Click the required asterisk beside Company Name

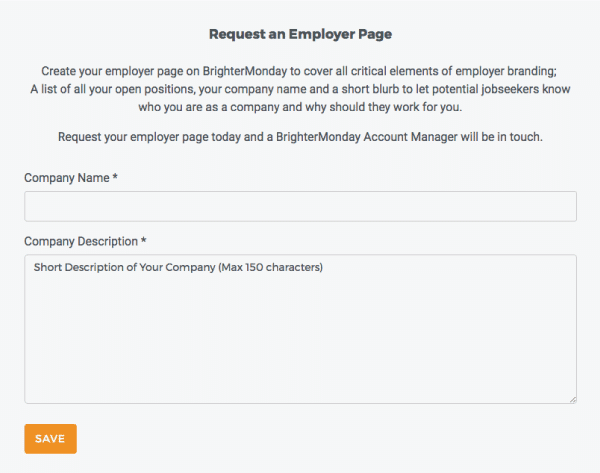[116, 177]
